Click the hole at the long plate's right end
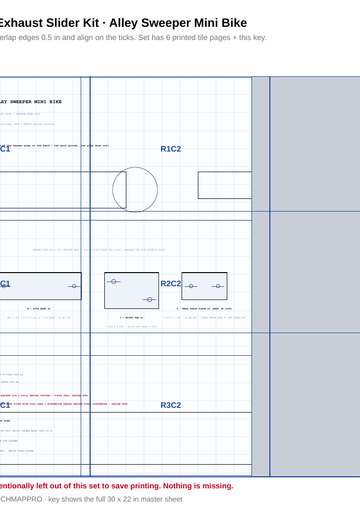 click(x=74, y=286)
